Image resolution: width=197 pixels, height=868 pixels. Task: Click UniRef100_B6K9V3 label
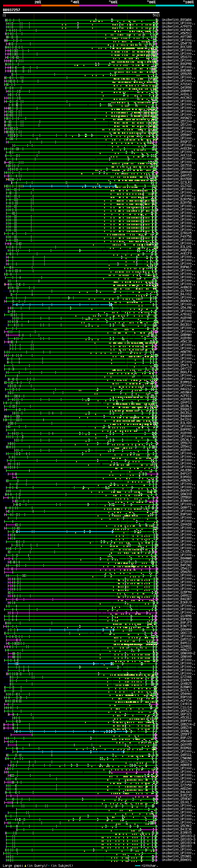pyautogui.click(x=177, y=491)
